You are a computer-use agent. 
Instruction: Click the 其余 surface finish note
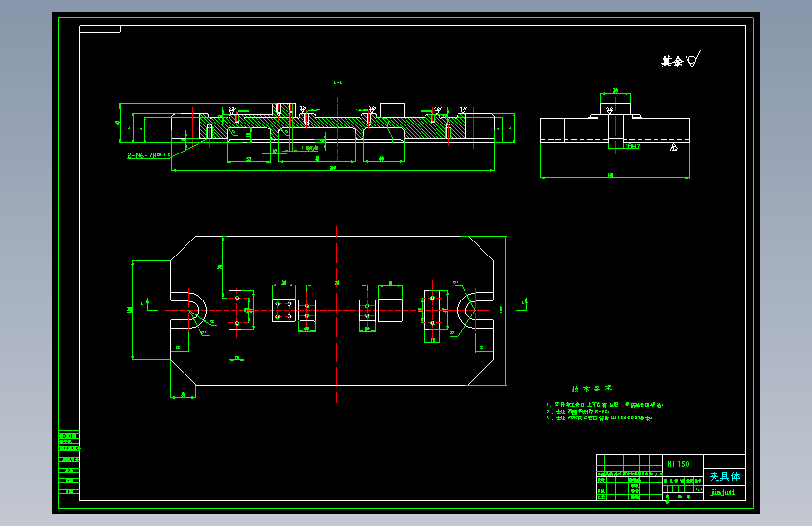[681, 60]
